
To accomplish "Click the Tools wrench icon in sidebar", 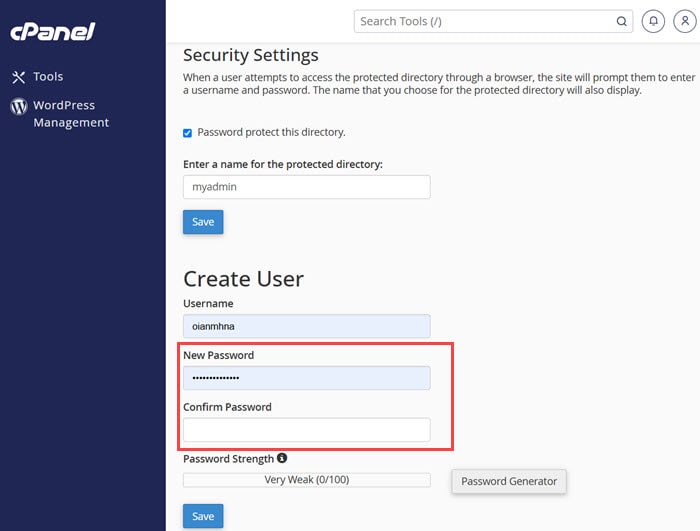I will [x=18, y=77].
